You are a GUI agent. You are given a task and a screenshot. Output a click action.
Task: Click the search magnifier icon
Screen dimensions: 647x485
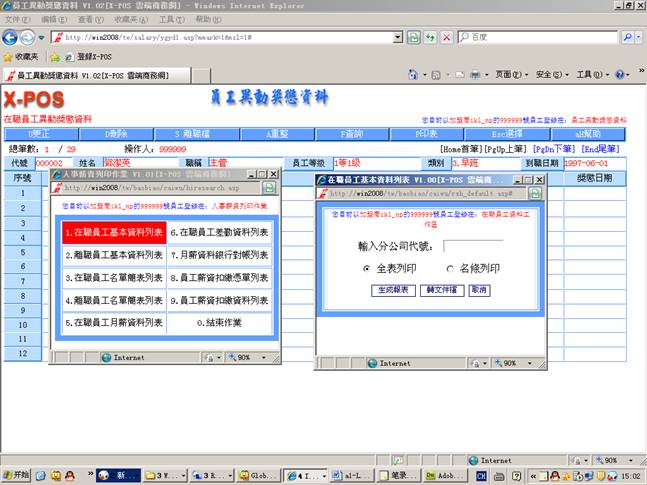(x=628, y=37)
